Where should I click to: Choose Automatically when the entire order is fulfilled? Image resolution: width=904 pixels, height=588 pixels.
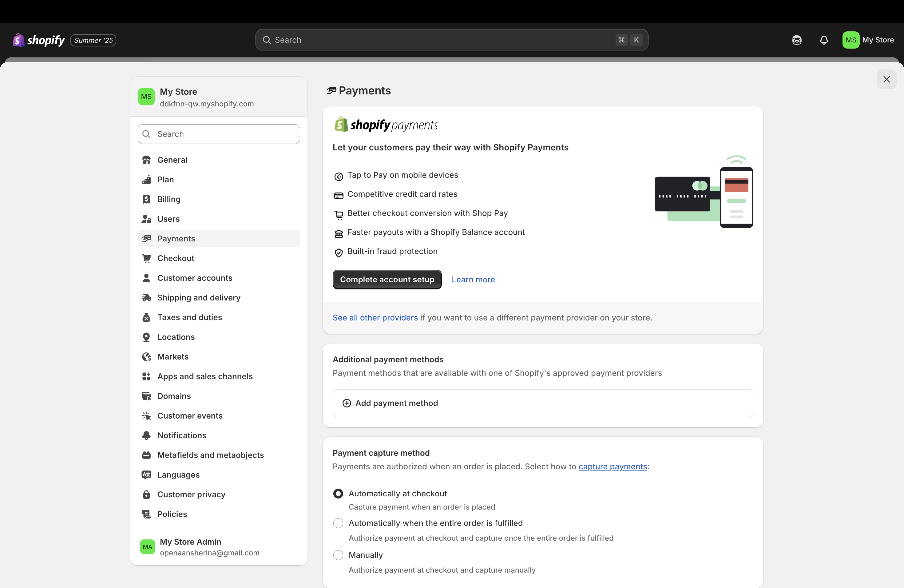(x=338, y=523)
